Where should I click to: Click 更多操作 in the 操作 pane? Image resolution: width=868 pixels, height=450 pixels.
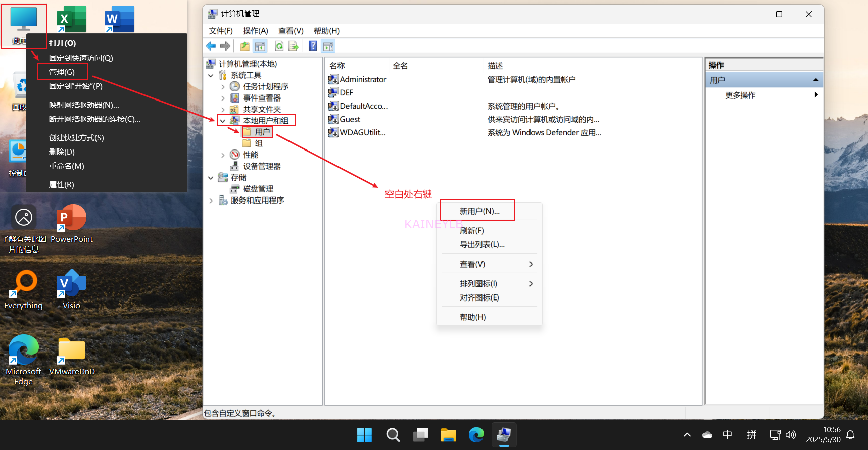coord(764,95)
